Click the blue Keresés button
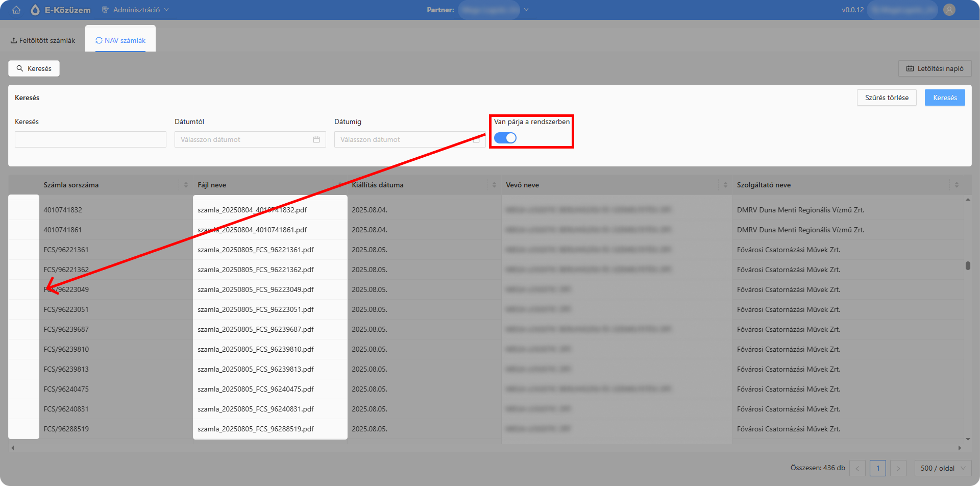The image size is (980, 486). click(945, 98)
